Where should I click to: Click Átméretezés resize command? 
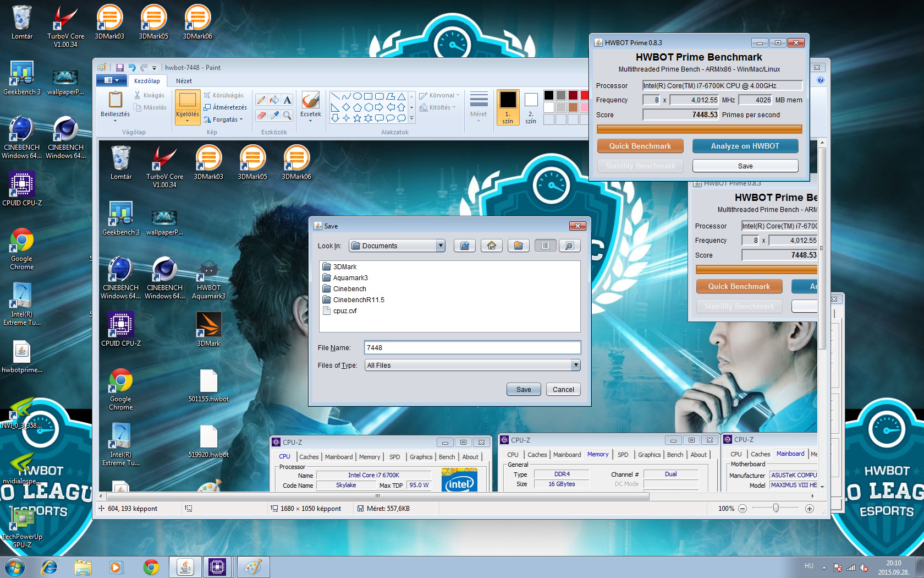click(225, 107)
